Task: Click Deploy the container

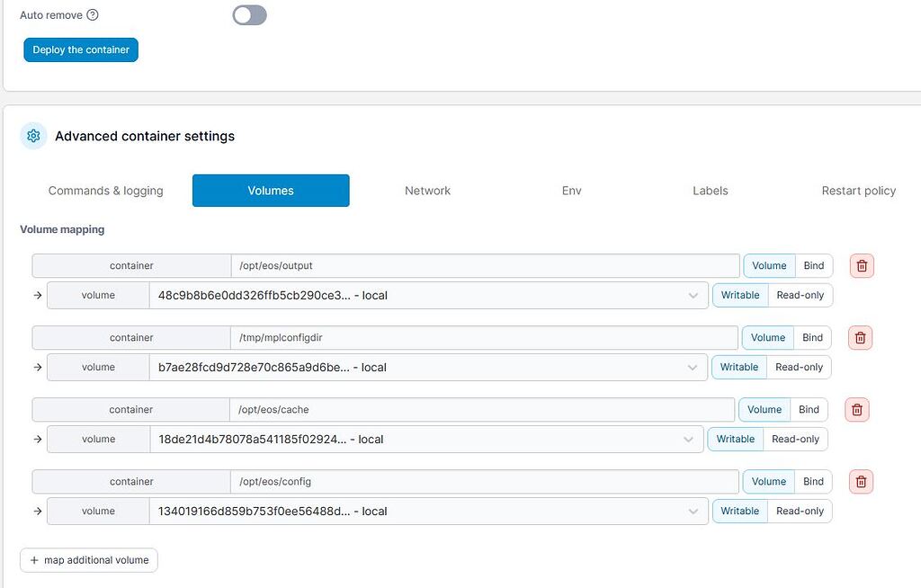Action: pos(80,49)
